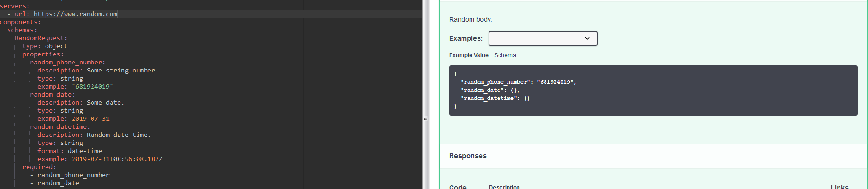Click the '- random_phone_number' required entry
868x189 pixels.
click(69, 175)
